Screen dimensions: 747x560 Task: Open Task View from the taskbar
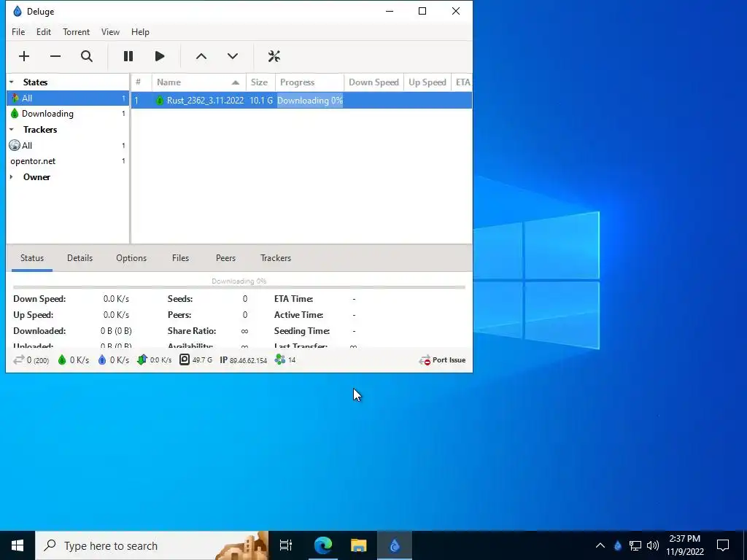[x=286, y=545]
